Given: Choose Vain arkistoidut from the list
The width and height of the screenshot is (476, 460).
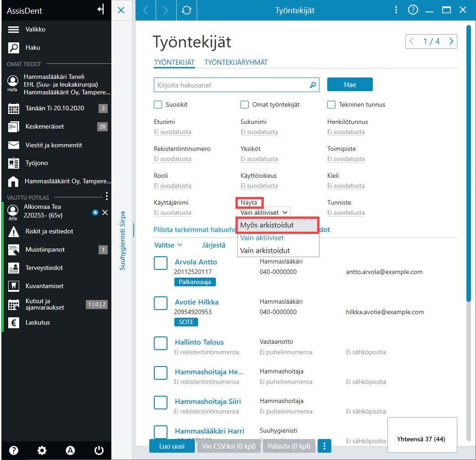Looking at the screenshot, I should click(278, 250).
